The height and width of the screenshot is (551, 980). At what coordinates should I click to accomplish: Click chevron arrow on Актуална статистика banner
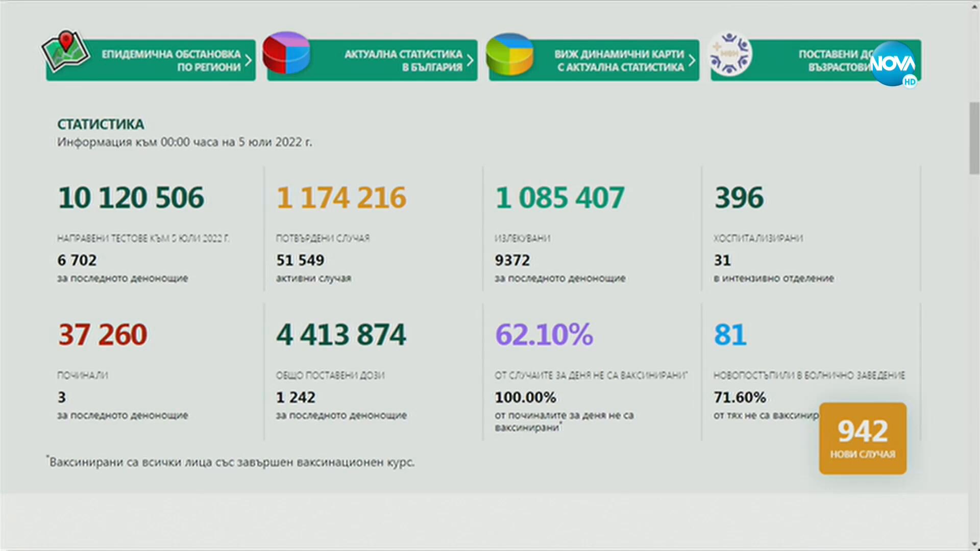(x=470, y=61)
